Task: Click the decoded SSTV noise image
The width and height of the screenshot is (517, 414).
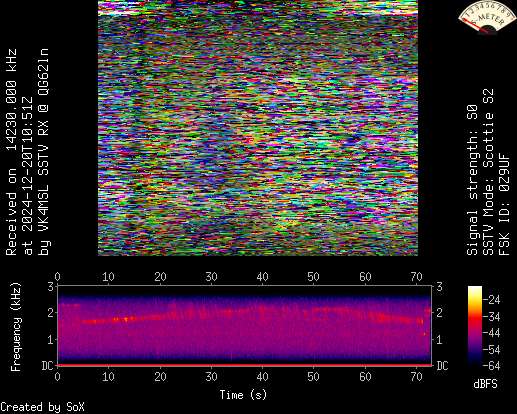Action: click(258, 128)
